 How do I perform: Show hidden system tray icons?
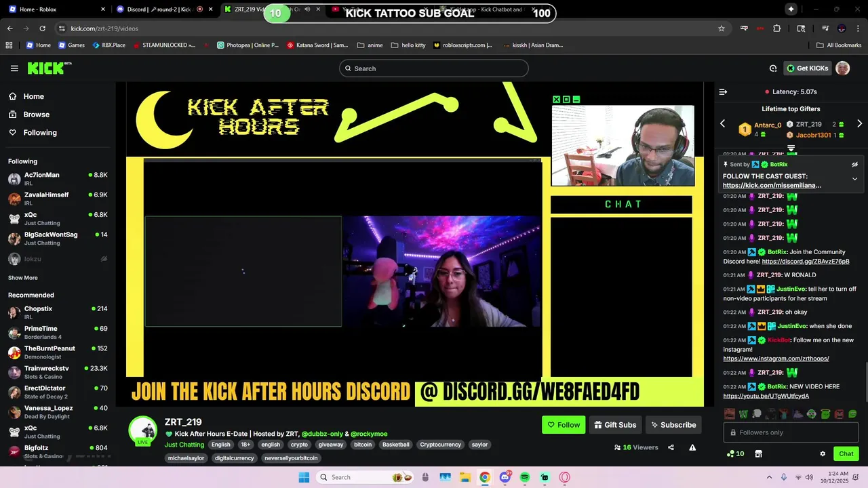[769, 477]
